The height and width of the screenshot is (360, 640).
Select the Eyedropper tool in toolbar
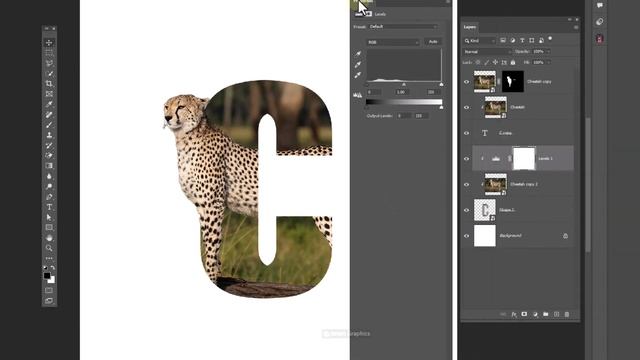tap(49, 104)
